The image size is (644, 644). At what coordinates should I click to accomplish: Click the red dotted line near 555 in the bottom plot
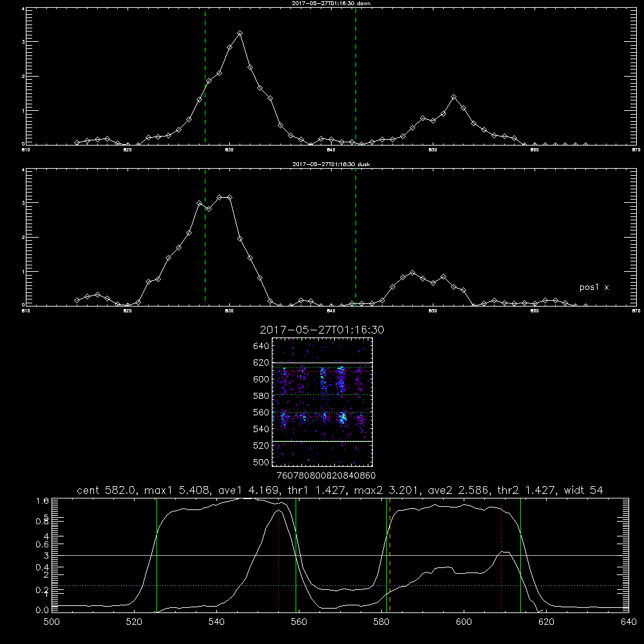click(x=278, y=555)
